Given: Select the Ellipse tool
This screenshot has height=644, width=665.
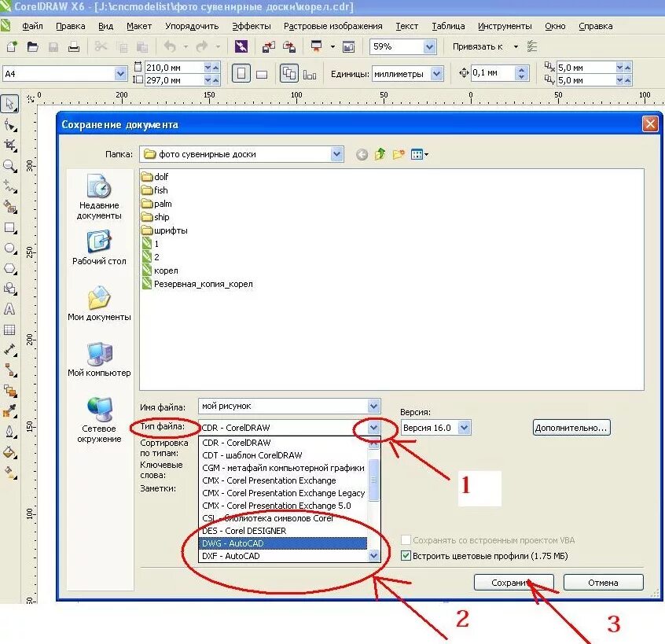Looking at the screenshot, I should (9, 248).
